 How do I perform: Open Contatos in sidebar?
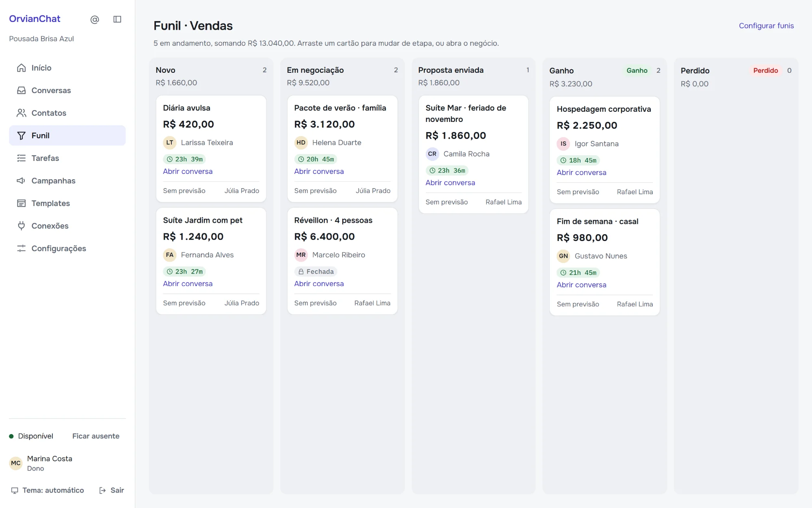(67, 113)
